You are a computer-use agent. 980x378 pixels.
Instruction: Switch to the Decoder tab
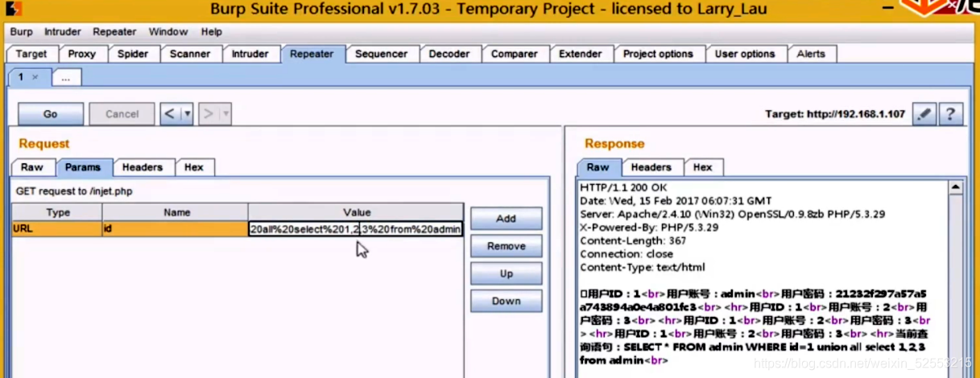(x=449, y=54)
